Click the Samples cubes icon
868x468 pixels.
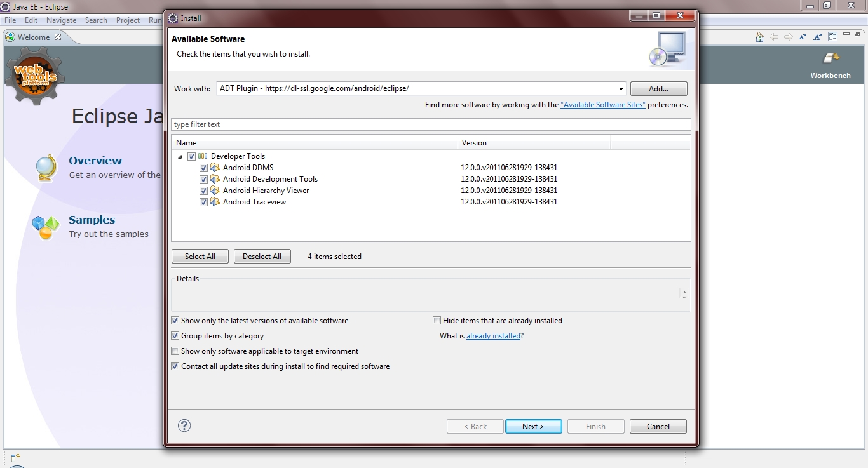click(44, 226)
